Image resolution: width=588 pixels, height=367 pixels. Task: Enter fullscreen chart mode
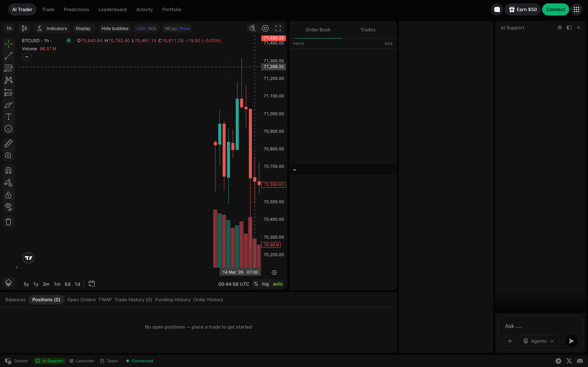click(278, 28)
